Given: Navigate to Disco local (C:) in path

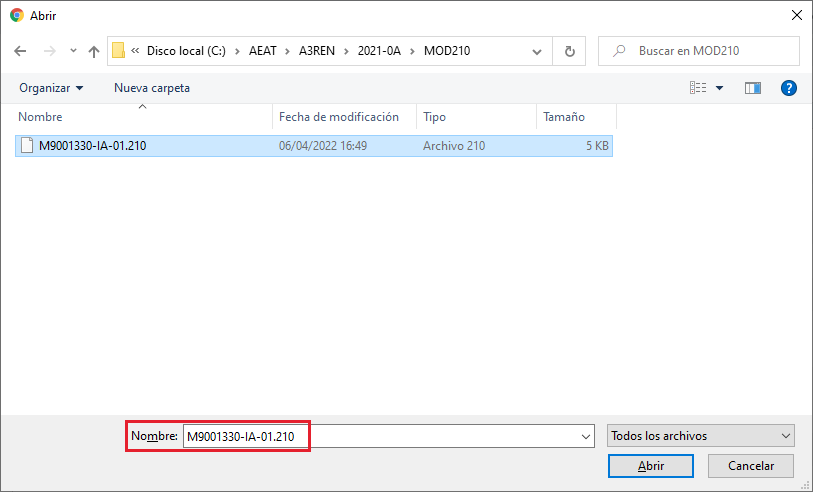Looking at the screenshot, I should 186,51.
